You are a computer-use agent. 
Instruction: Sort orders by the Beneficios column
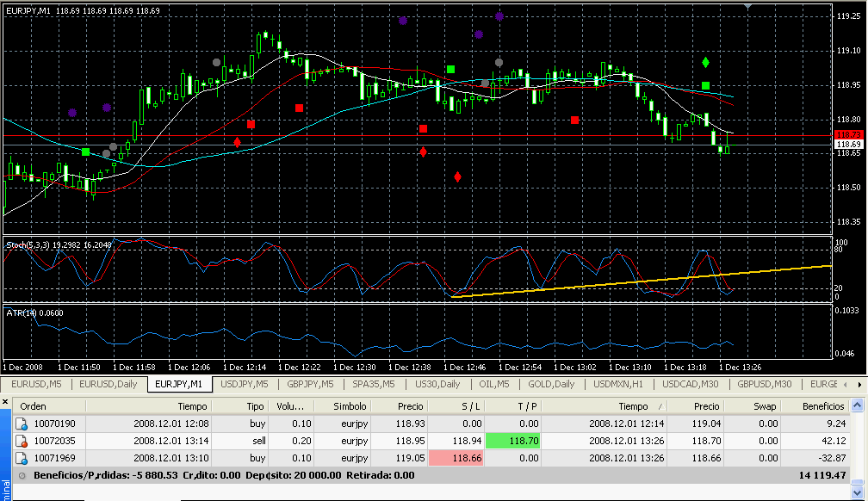pos(823,406)
